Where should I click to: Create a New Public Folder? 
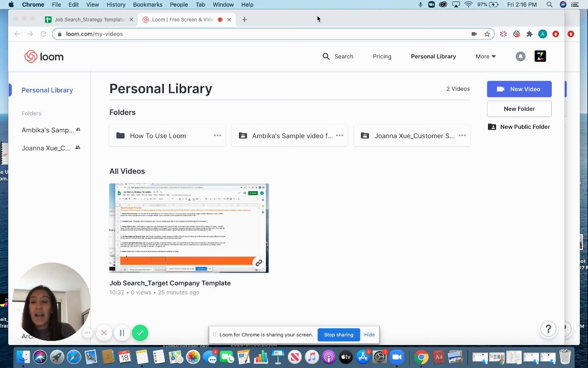tap(519, 127)
